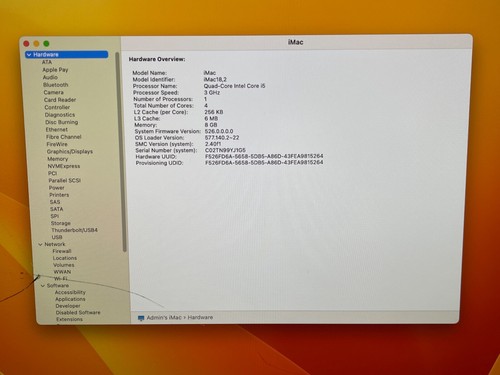Select Disc Burning entry
Viewport: 500px width, 375px height.
62,122
